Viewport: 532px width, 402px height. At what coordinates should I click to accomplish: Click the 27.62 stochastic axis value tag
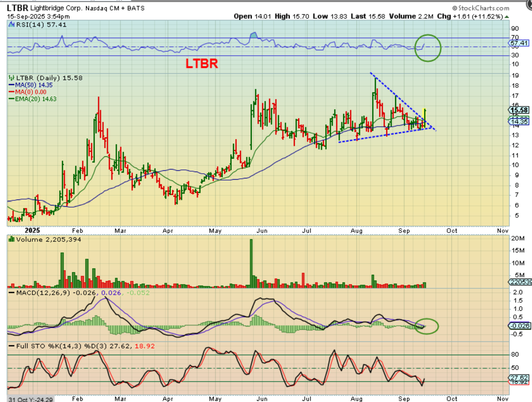point(519,377)
